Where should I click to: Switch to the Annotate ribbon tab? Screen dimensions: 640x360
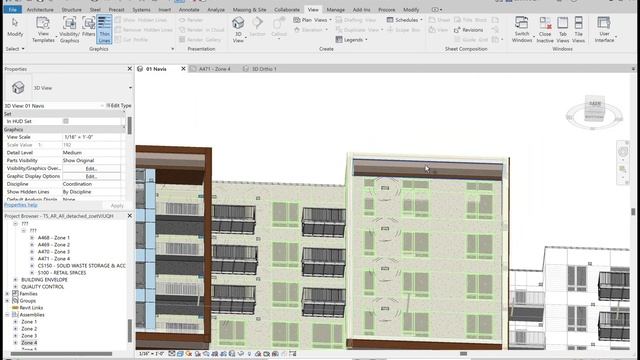(189, 9)
